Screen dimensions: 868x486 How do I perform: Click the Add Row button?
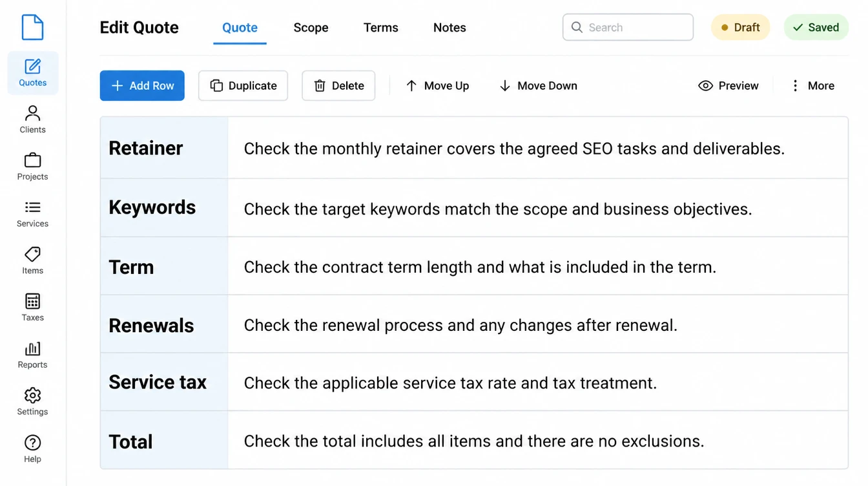click(x=142, y=85)
